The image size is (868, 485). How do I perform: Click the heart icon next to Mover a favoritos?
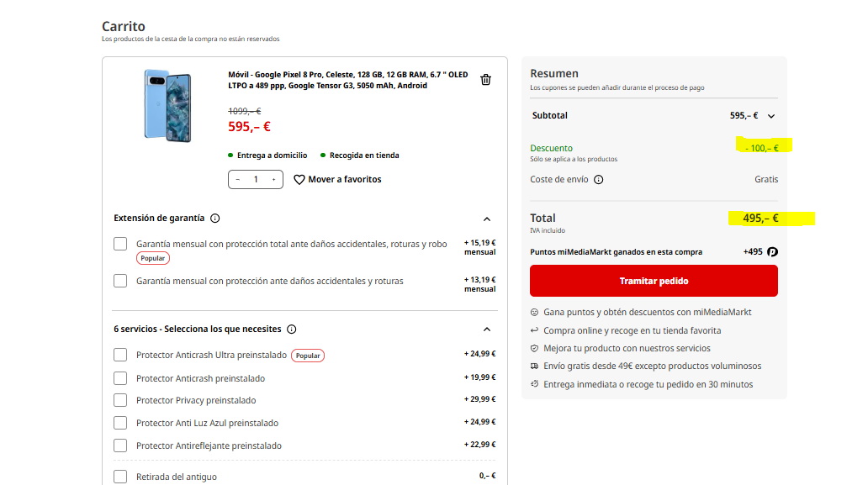pyautogui.click(x=299, y=180)
